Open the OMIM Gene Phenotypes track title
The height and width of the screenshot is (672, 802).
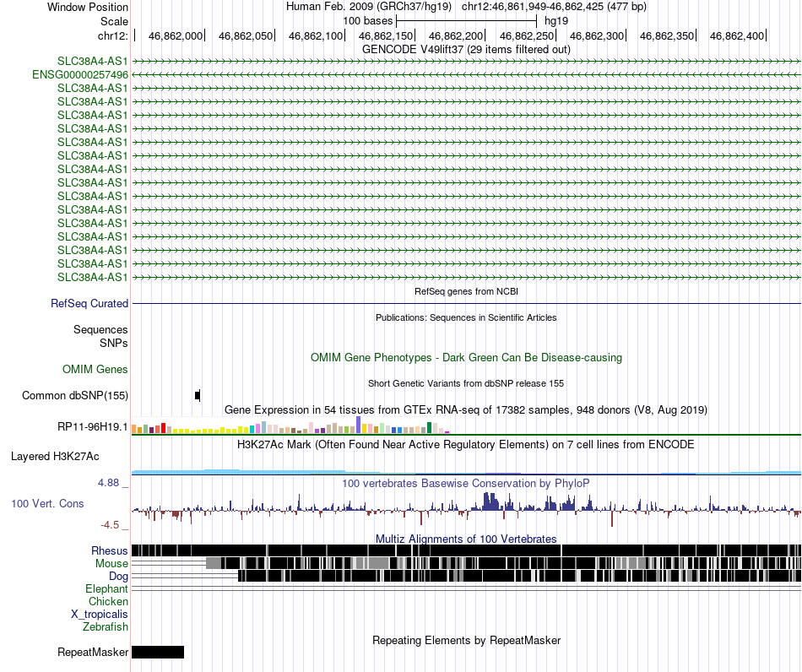(466, 357)
